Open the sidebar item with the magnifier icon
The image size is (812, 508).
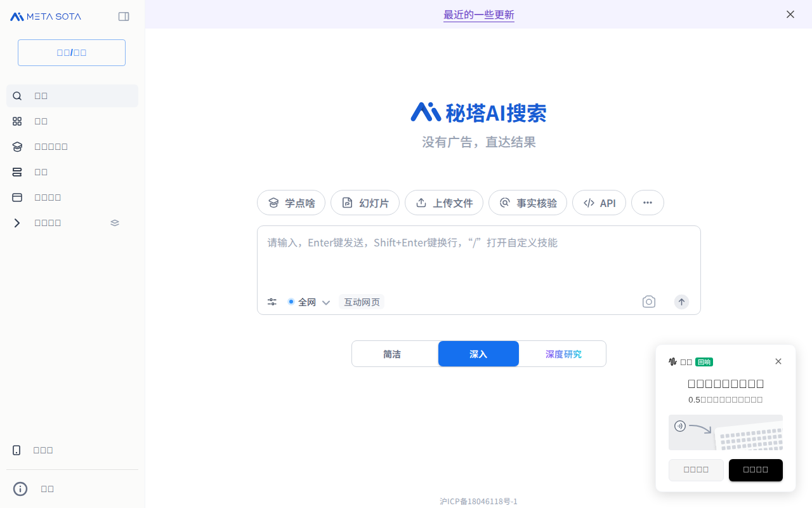pyautogui.click(x=72, y=96)
